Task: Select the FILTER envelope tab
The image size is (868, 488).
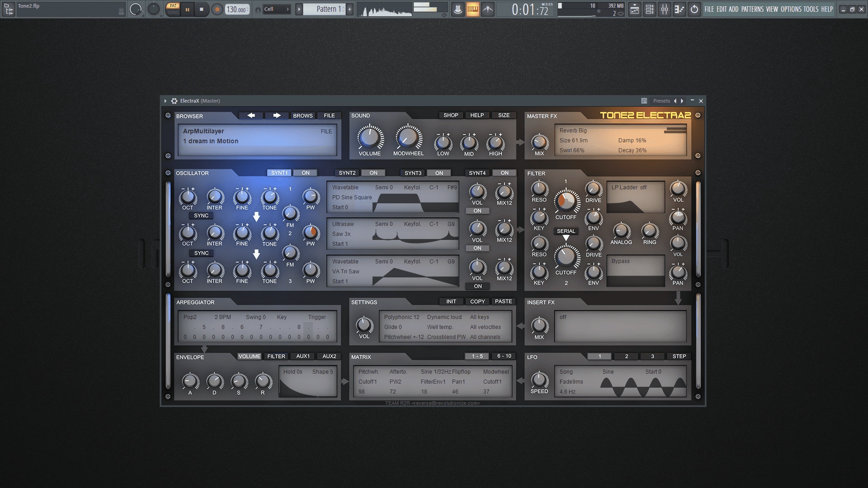Action: [x=276, y=357]
